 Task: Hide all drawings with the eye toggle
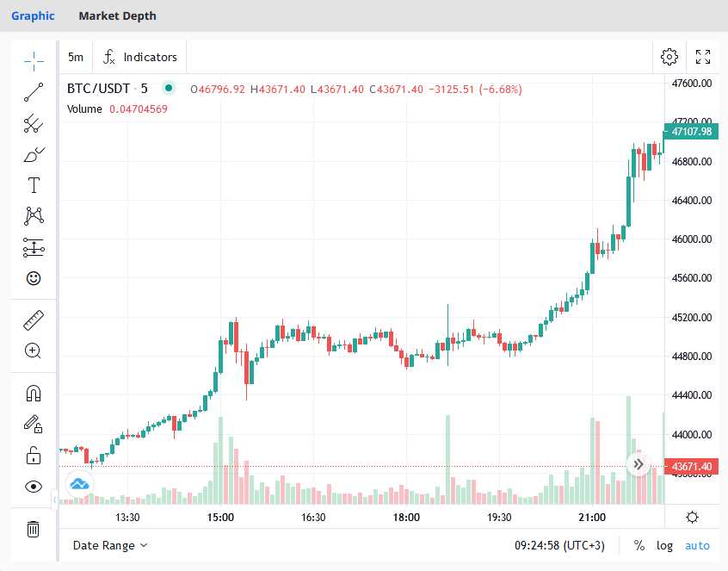(x=33, y=486)
